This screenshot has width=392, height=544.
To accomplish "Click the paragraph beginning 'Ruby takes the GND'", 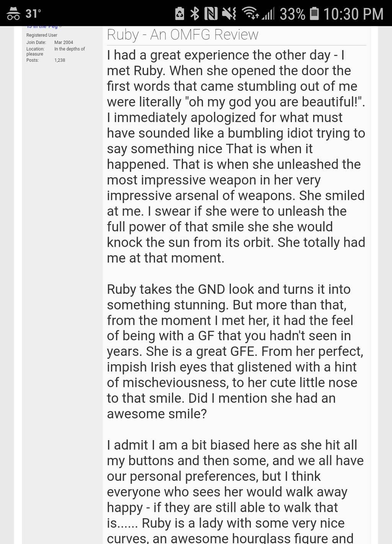I will [x=235, y=351].
